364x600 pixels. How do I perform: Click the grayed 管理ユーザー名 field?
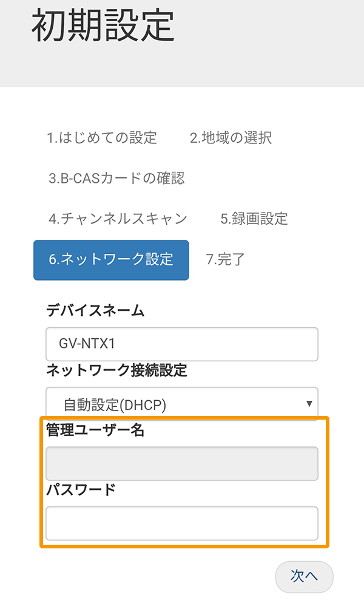[x=181, y=463]
